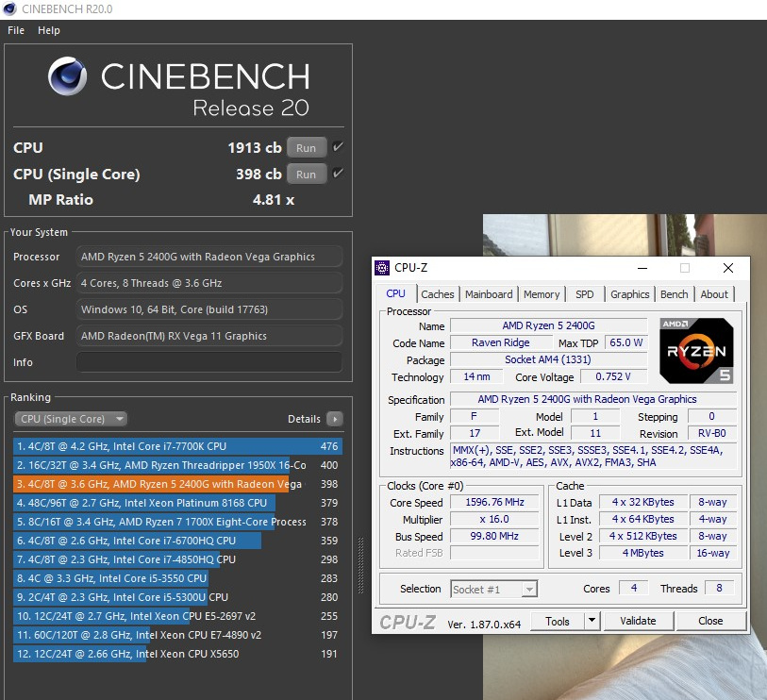Open the Help menu

tap(49, 30)
